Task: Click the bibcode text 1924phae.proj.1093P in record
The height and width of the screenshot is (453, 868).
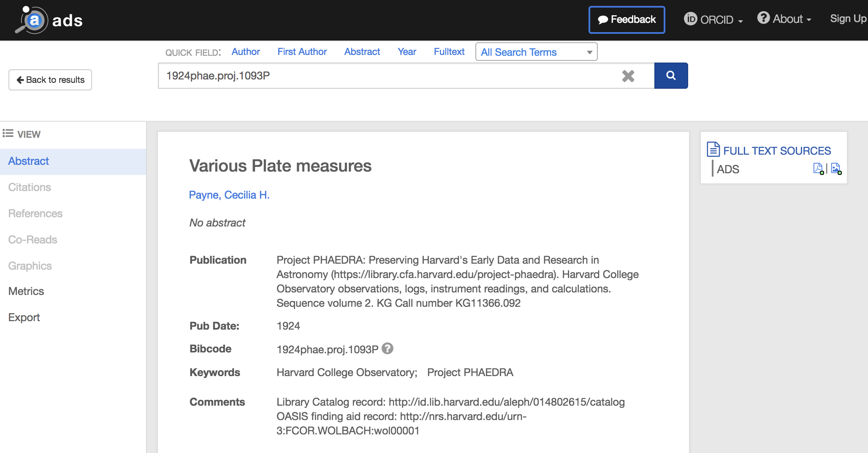Action: tap(327, 349)
